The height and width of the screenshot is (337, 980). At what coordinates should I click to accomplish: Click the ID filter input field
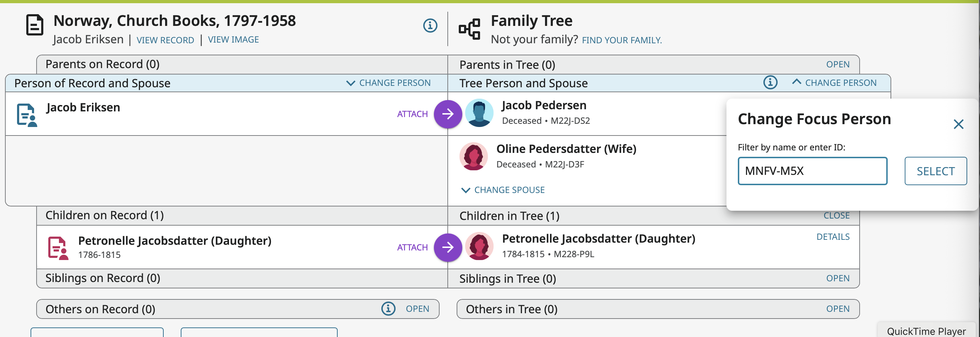click(812, 171)
